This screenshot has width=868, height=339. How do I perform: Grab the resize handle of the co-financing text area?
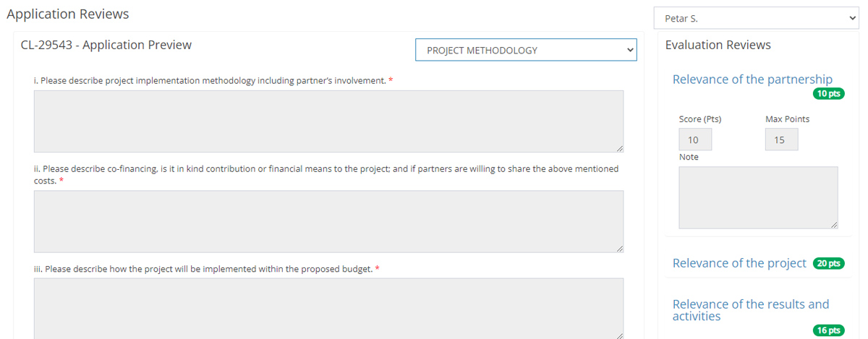click(x=619, y=248)
